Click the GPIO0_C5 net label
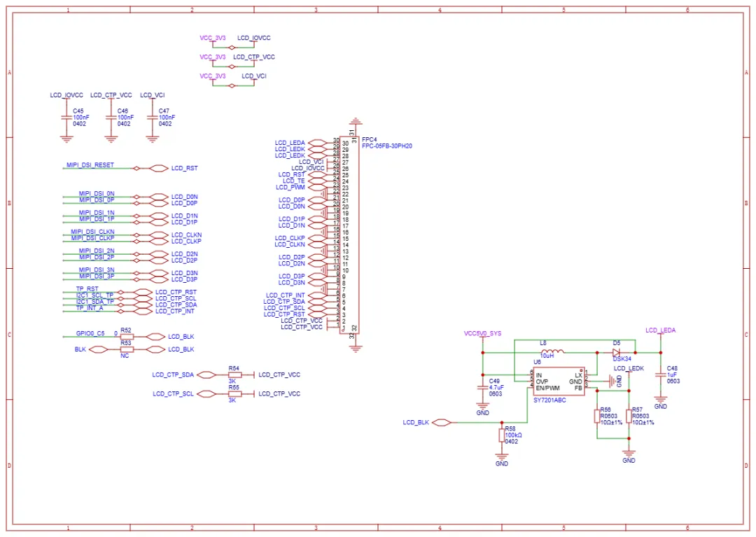 (x=90, y=333)
